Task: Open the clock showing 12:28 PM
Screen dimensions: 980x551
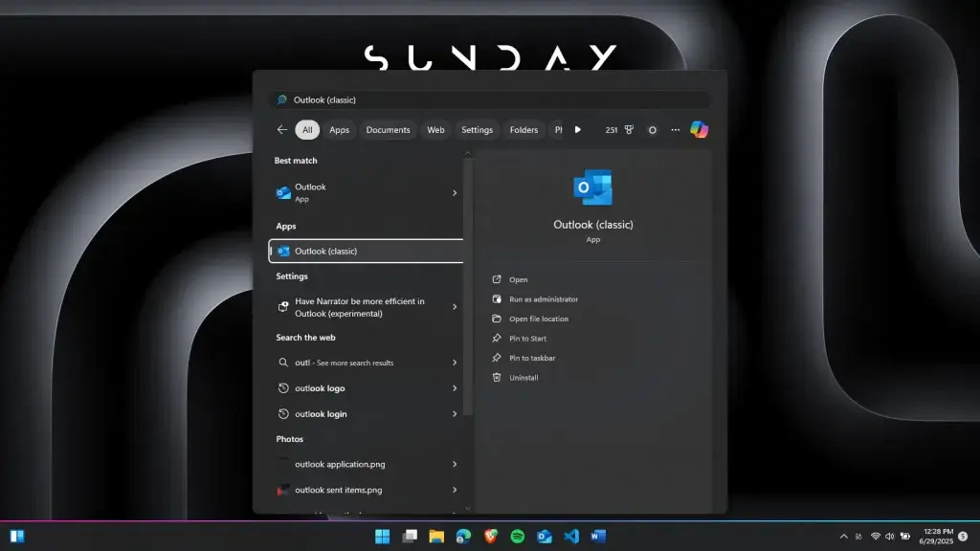Action: (936, 536)
